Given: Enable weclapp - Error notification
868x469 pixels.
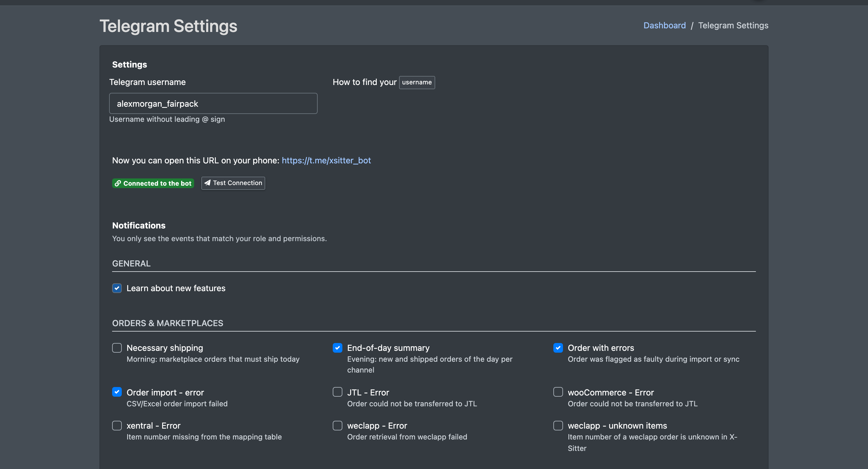Looking at the screenshot, I should 337,426.
